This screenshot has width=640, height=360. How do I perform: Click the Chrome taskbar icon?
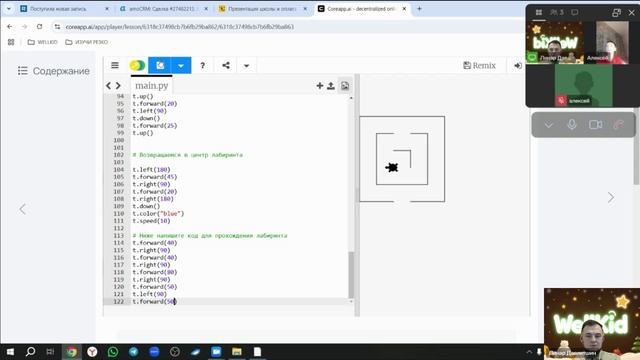coord(71,351)
